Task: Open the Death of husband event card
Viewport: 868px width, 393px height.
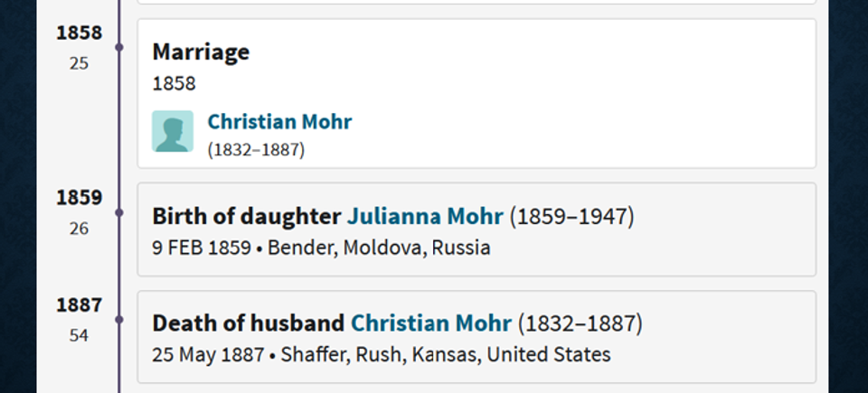Action: [x=476, y=337]
